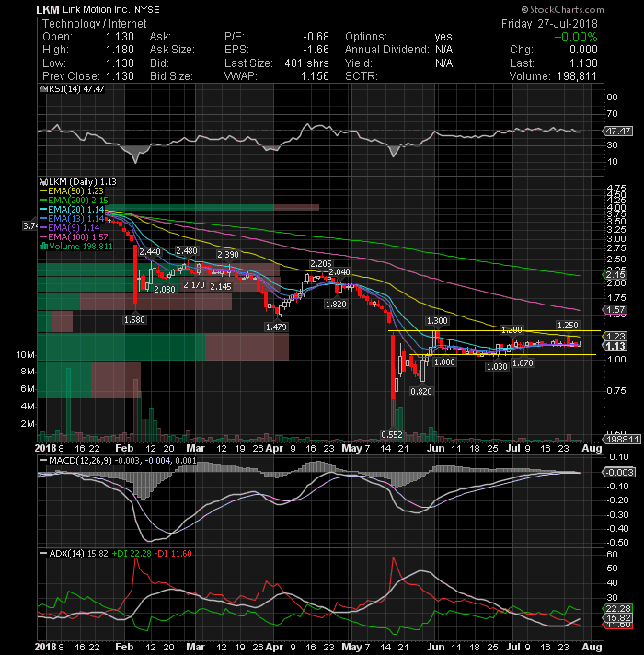Screen dimensions: 644x655
Task: Click the header Volume value 198,811
Action: coord(576,76)
